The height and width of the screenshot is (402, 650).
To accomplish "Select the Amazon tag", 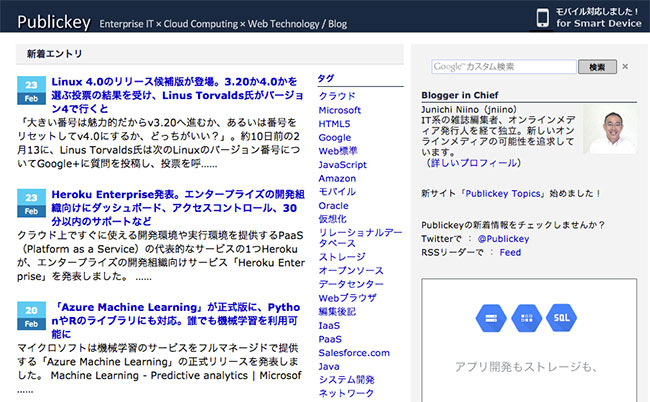I will [337, 179].
